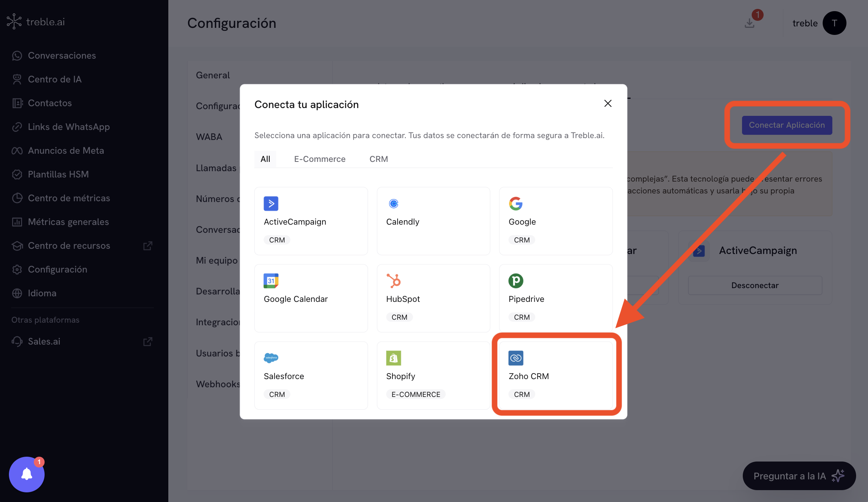Select the HubSpot icon

[394, 281]
